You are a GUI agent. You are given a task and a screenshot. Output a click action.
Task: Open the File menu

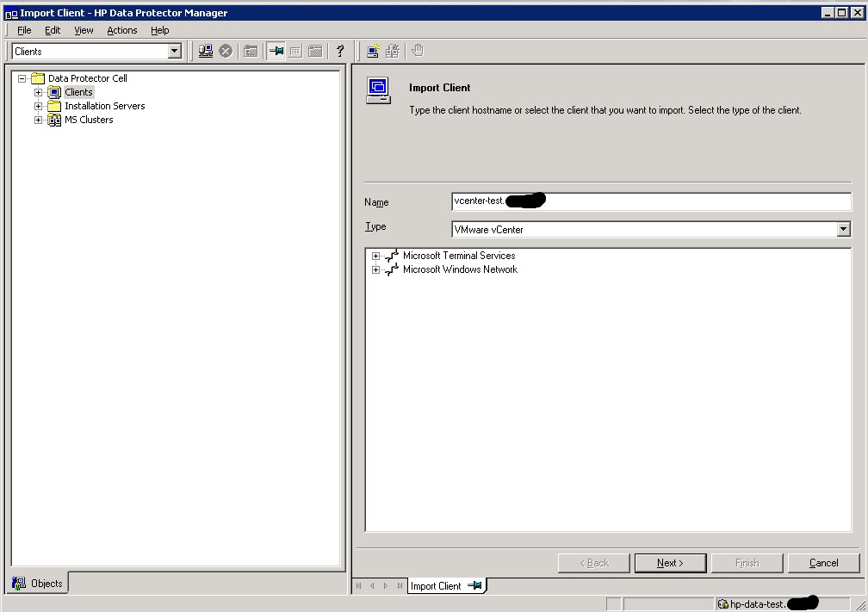24,30
